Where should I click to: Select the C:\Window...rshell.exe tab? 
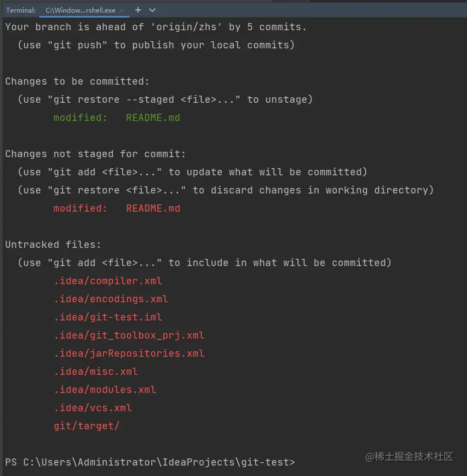click(80, 10)
